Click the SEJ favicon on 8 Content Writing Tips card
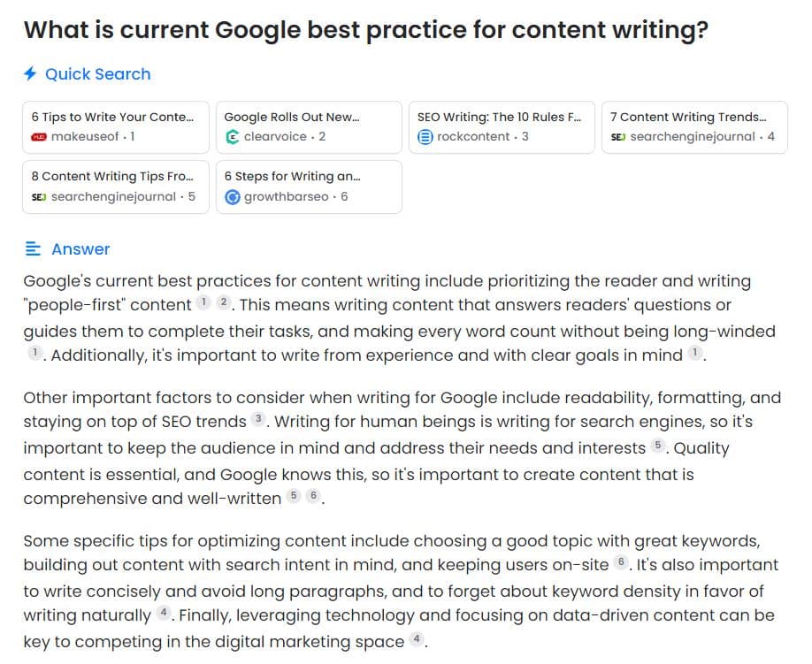This screenshot has height=664, width=812. (x=39, y=196)
